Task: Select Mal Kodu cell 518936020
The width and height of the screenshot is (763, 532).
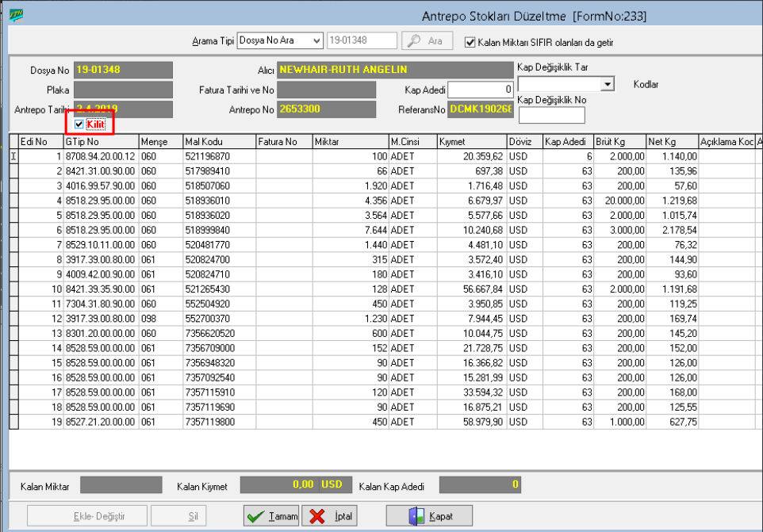Action: 220,216
